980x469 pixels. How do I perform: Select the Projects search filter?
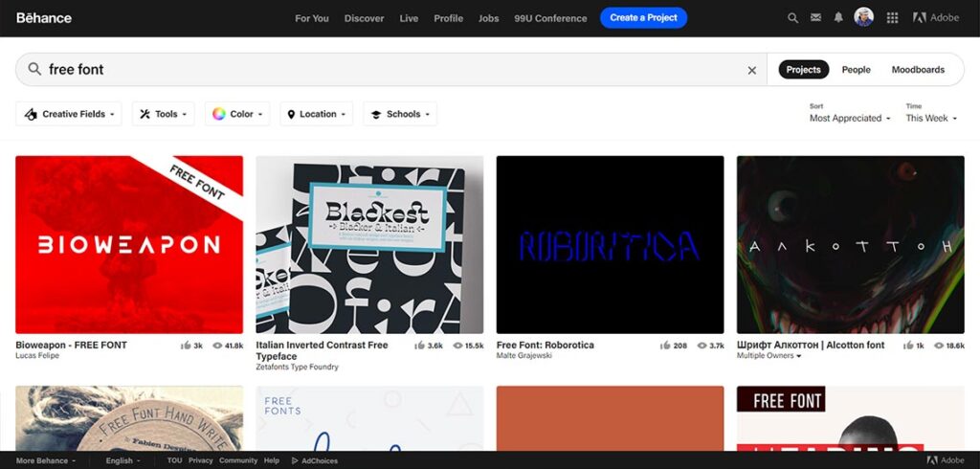coord(803,70)
